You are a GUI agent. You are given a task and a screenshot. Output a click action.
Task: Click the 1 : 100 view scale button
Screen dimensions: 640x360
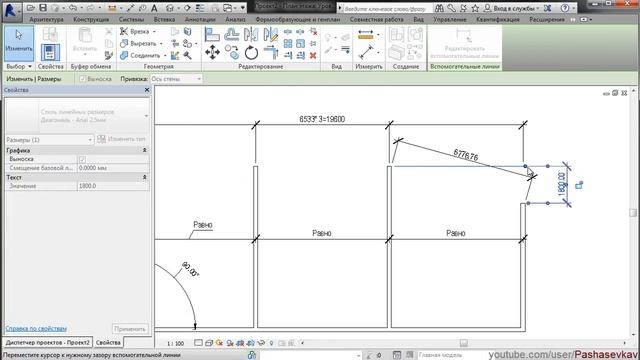176,344
